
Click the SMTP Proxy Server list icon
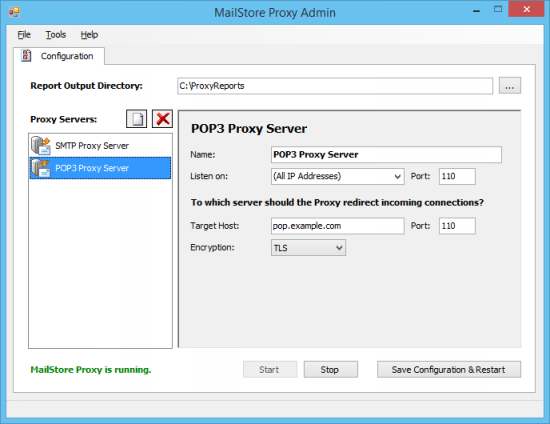pyautogui.click(x=41, y=146)
